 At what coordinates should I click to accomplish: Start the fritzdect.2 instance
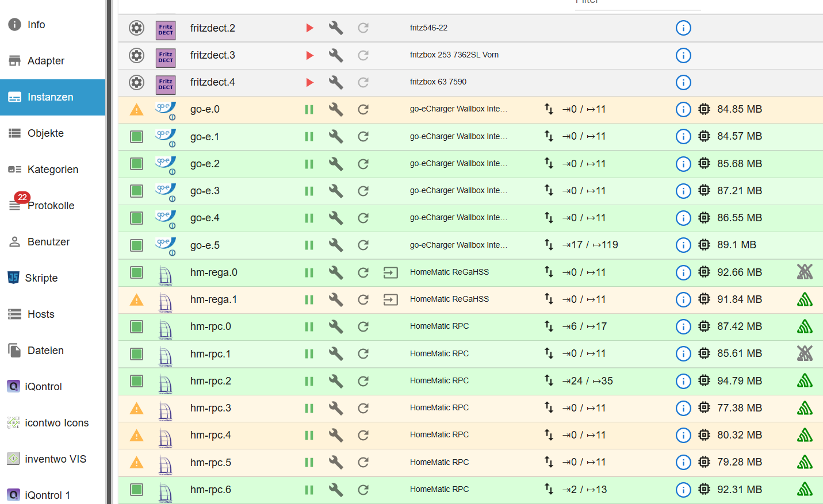click(309, 28)
